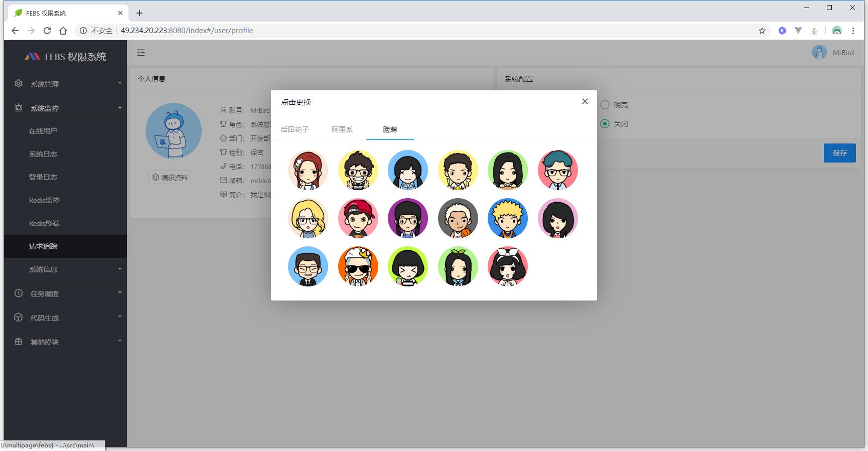Open a new browser tab
Screen dimensions: 868x451
click(139, 13)
